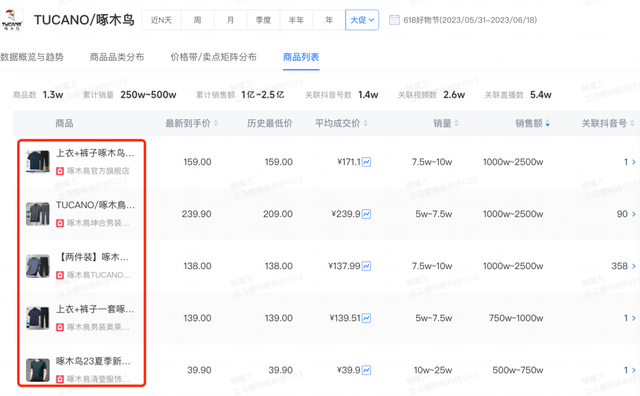
Task: Expand linked accounts arrow in 啄木鸟23夏季新 row
Action: click(633, 370)
